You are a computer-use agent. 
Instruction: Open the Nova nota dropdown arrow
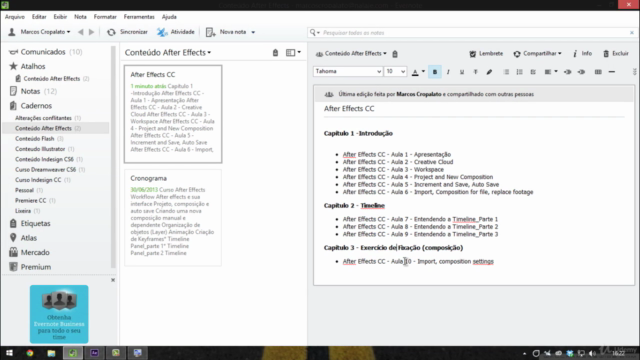(253, 32)
